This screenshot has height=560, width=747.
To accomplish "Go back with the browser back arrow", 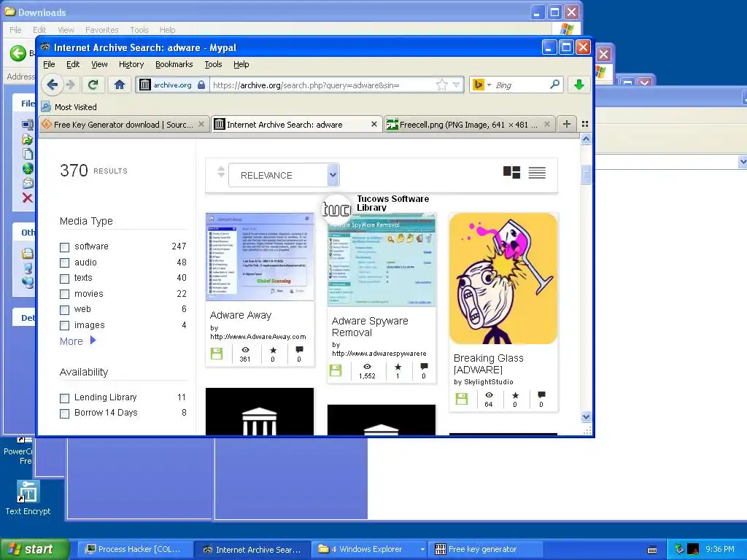I will [53, 85].
